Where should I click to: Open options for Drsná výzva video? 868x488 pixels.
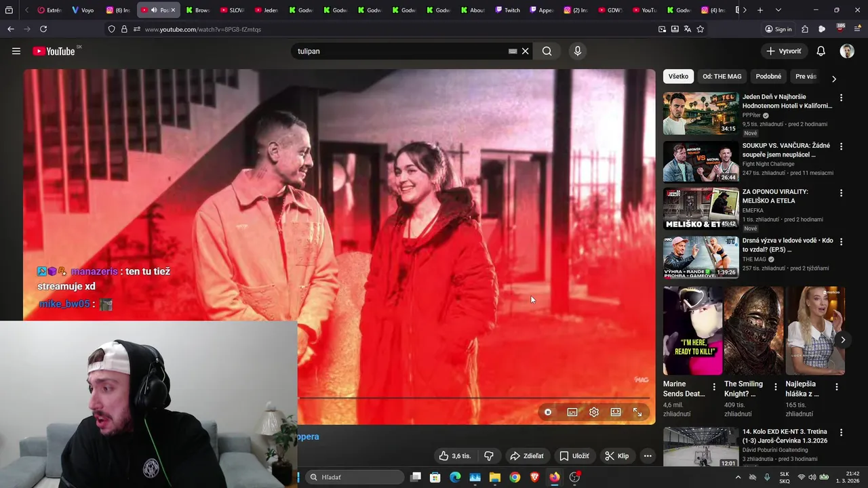[x=842, y=241]
